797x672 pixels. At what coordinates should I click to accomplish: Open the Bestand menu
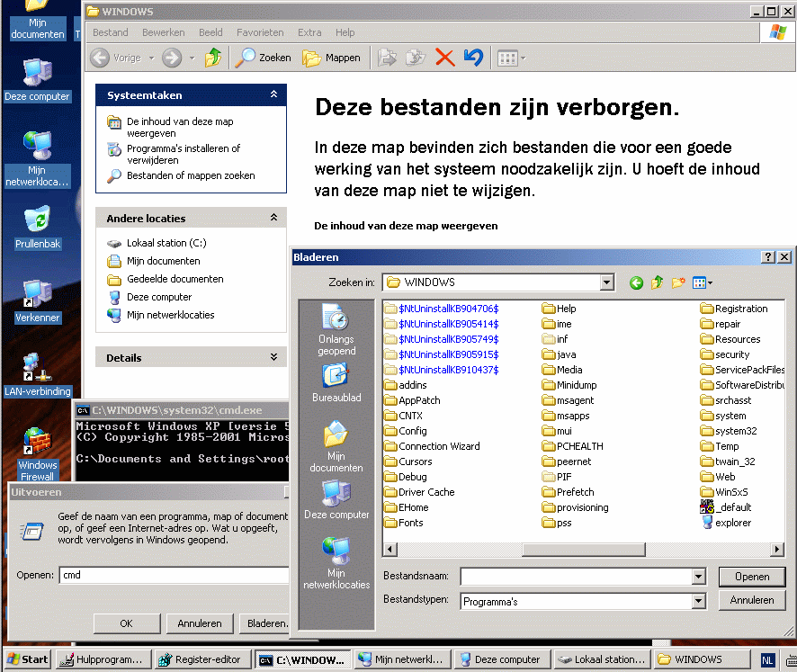[x=111, y=32]
